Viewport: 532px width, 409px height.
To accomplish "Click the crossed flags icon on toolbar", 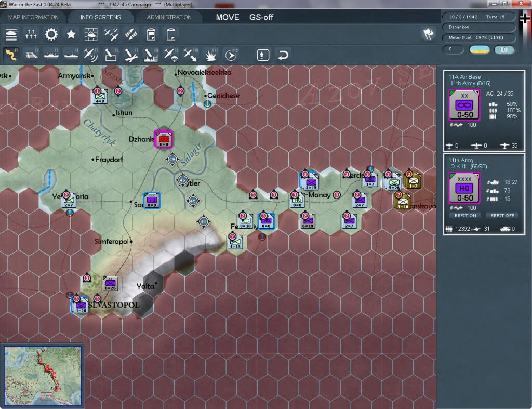I will [x=428, y=34].
